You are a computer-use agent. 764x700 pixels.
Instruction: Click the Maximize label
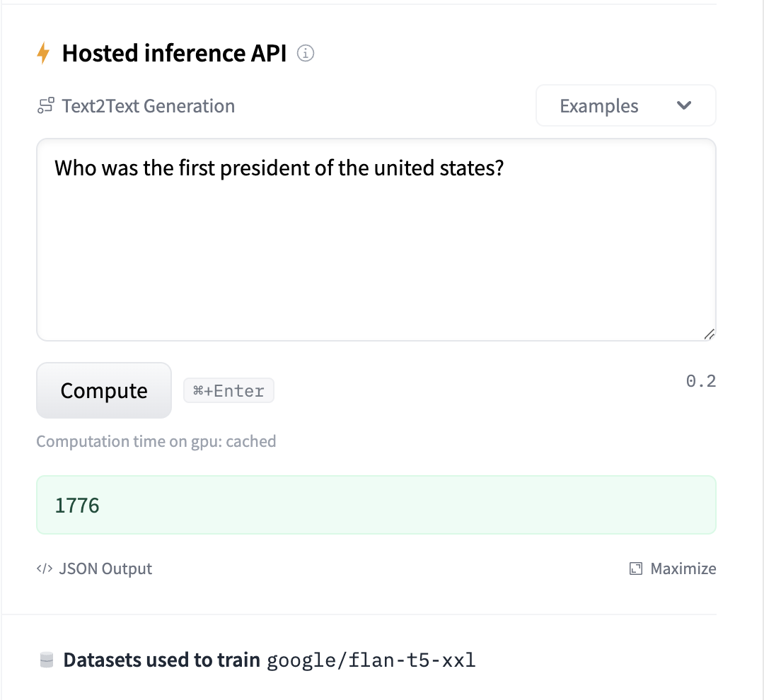click(x=683, y=569)
